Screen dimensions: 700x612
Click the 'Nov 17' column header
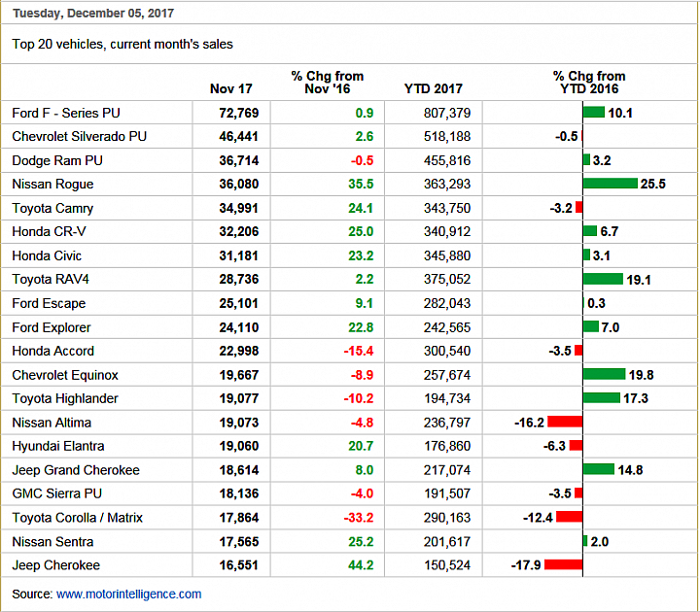coord(230,88)
